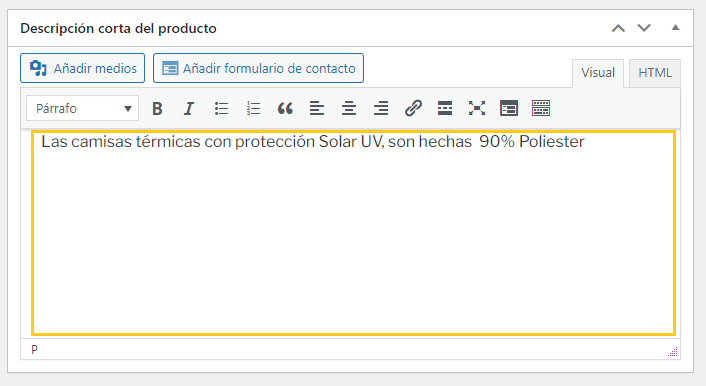706x386 pixels.
Task: Switch to the HTML tab
Action: click(655, 73)
